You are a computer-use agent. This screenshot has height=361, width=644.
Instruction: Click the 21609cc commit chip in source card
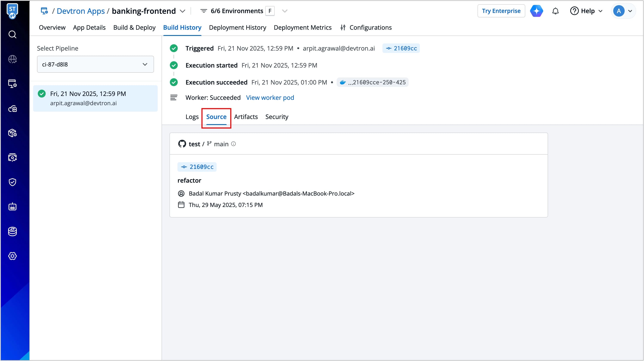pyautogui.click(x=197, y=167)
